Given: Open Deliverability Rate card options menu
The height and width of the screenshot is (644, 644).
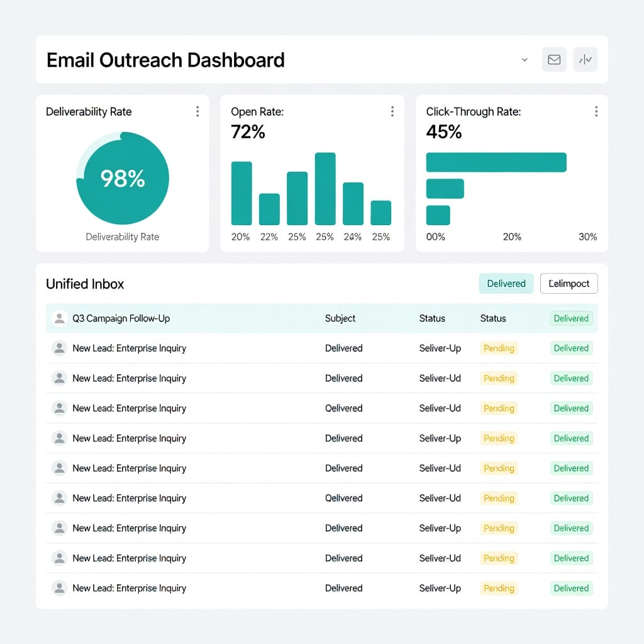Looking at the screenshot, I should (197, 111).
